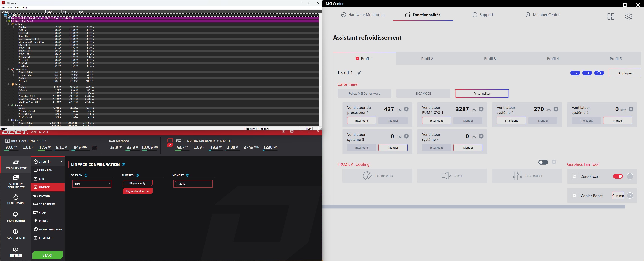Image resolution: width=644 pixels, height=261 pixels.
Task: Open MSI Center settings gear
Action: (628, 16)
